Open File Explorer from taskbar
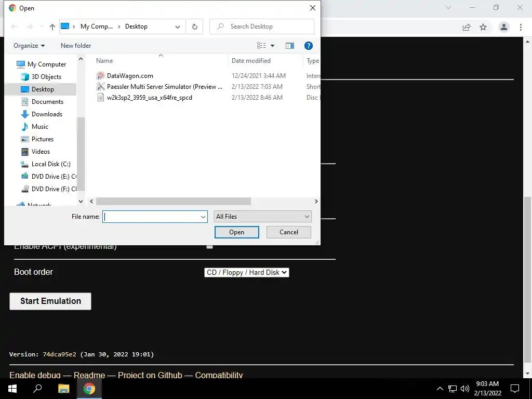 coord(63,389)
